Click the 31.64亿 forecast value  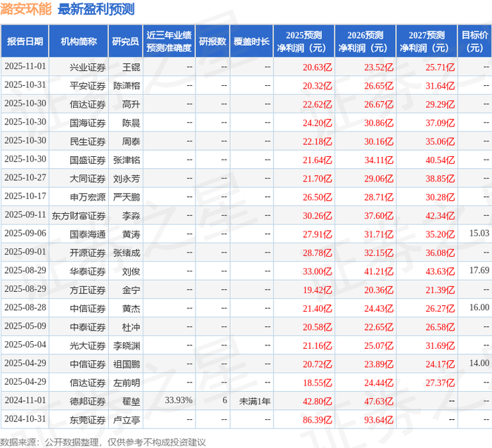tap(440, 86)
